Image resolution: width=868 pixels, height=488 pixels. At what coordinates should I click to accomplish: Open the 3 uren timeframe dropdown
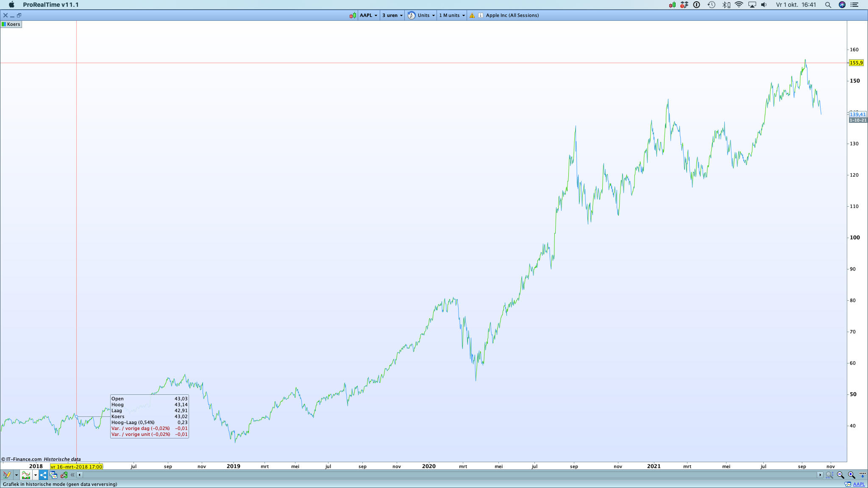392,15
